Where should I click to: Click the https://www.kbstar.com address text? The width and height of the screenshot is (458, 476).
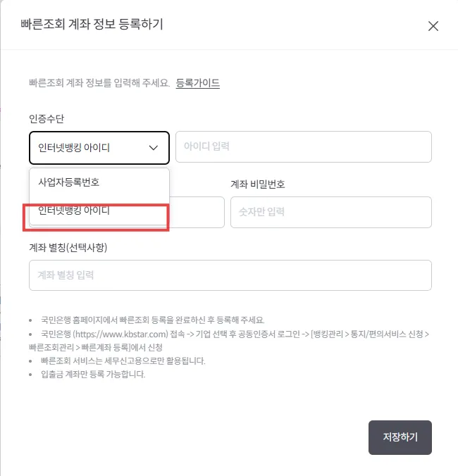121,334
